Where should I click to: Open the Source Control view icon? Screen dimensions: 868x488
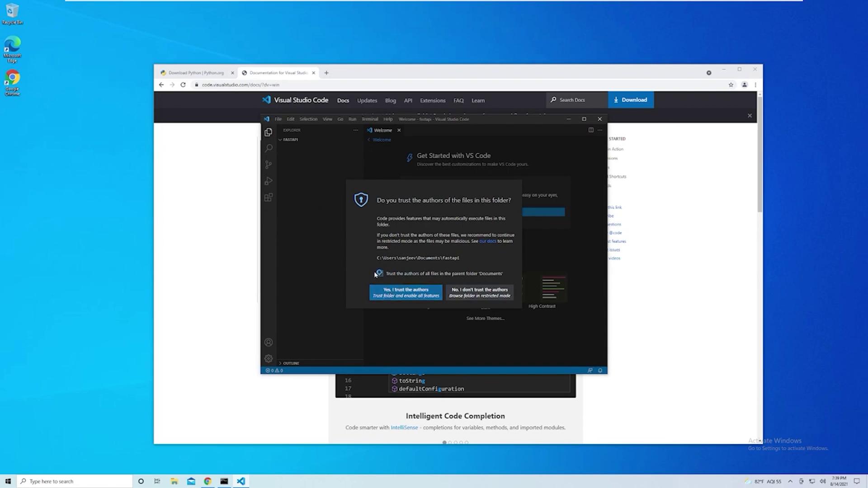tap(269, 164)
